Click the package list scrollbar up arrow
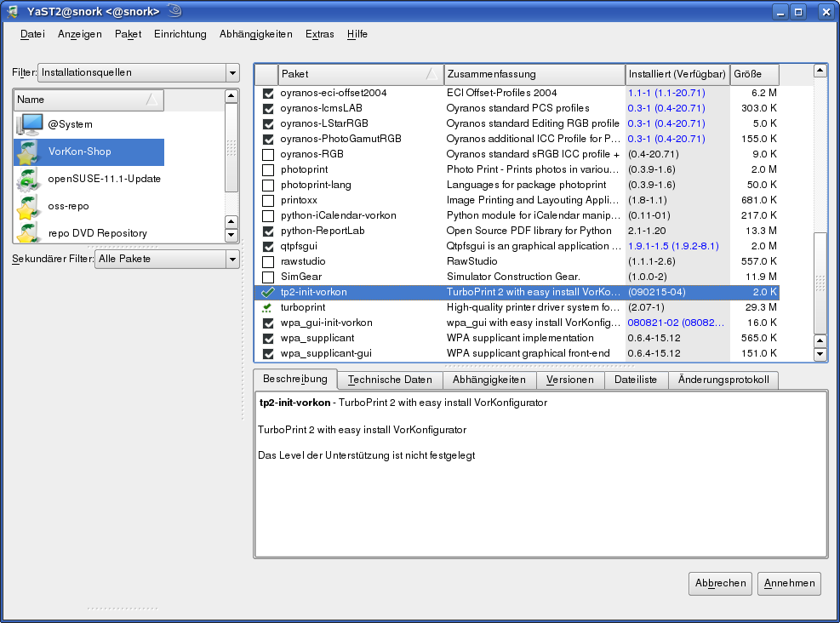Screen dimensions: 840x623 click(820, 70)
